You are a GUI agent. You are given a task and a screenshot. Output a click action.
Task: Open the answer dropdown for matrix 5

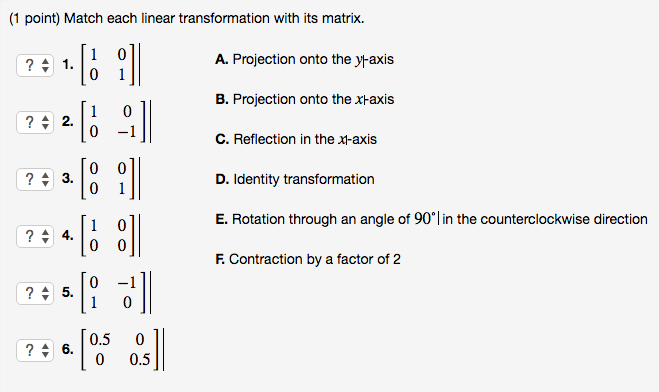35,293
